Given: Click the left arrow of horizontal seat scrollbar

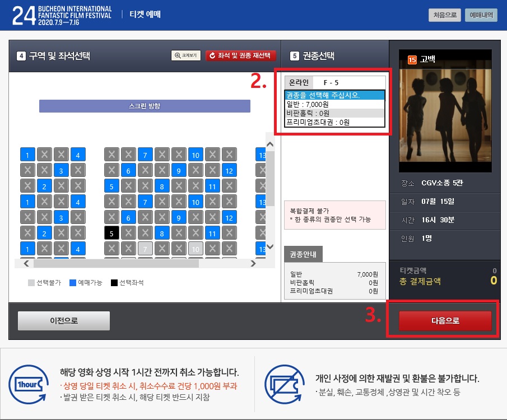Looking at the screenshot, I should [26, 264].
